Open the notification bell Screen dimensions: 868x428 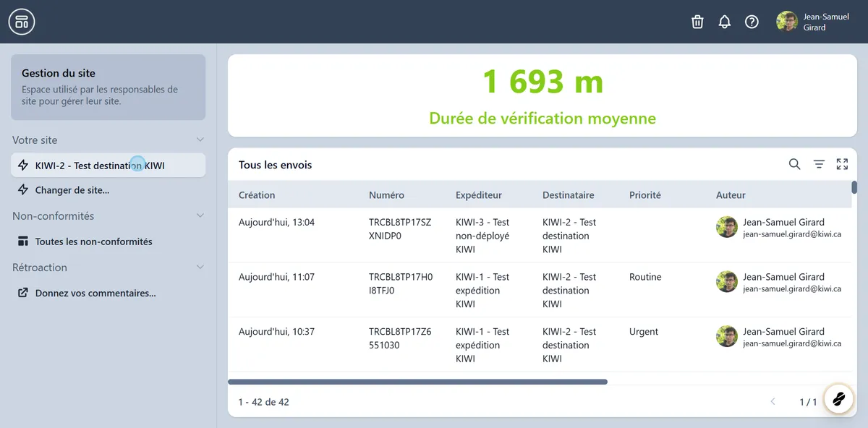(x=724, y=22)
